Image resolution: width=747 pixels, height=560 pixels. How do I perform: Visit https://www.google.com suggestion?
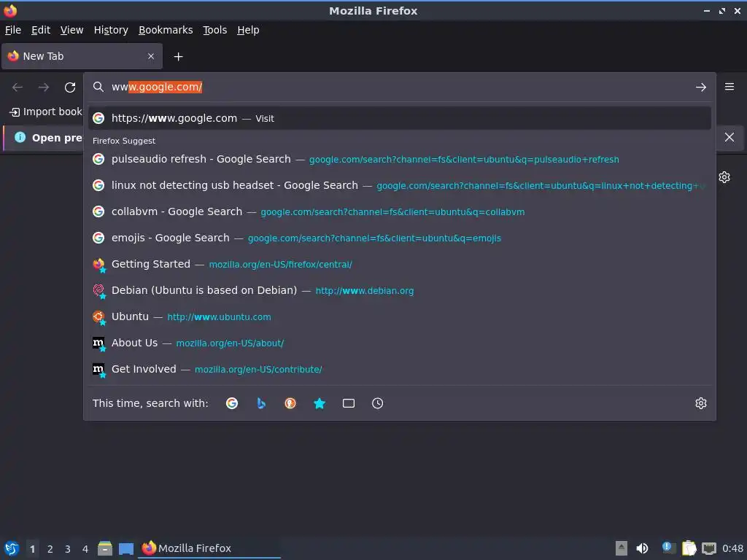click(x=399, y=118)
